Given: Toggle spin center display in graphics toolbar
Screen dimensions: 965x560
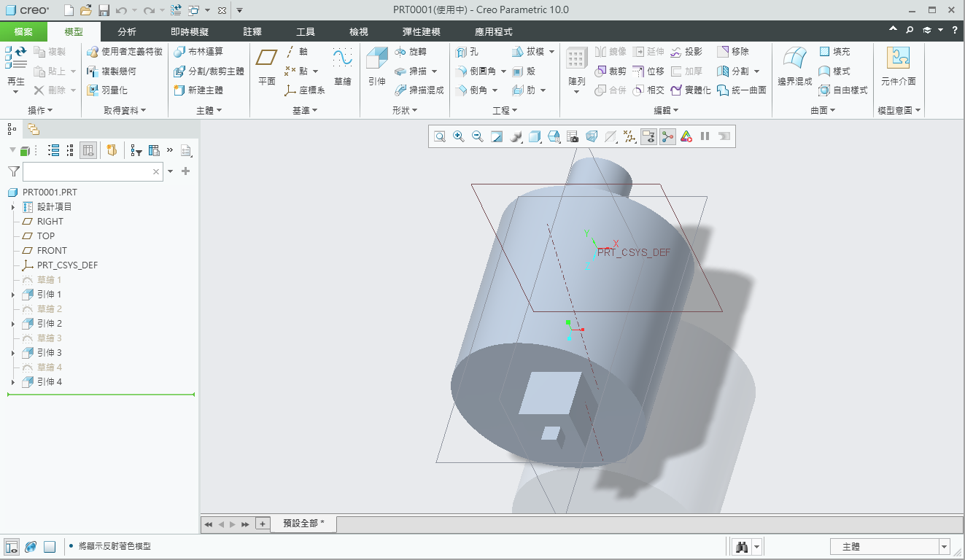Looking at the screenshot, I should tap(667, 136).
